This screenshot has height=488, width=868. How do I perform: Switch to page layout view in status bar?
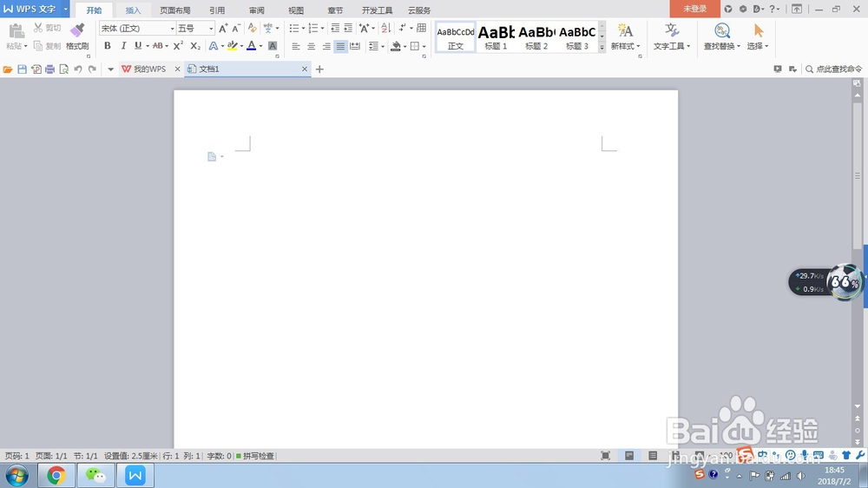(629, 455)
